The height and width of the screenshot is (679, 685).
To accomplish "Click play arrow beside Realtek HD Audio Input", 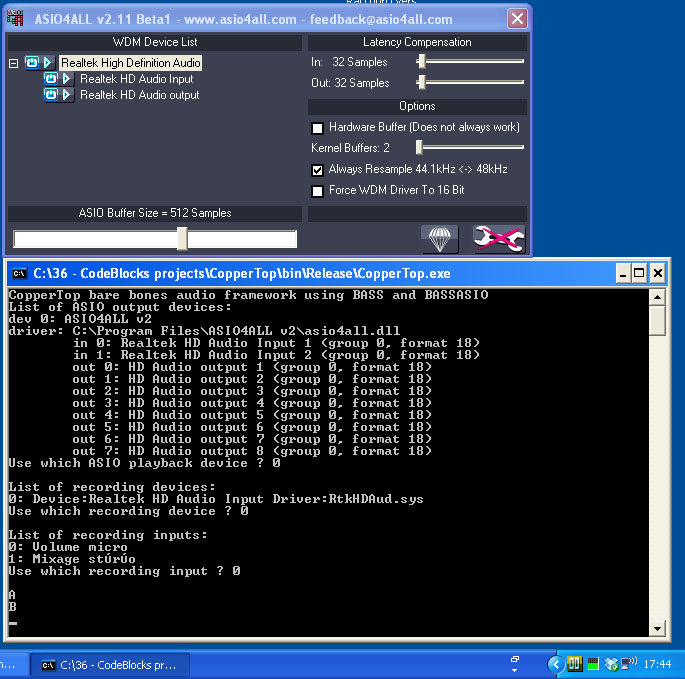I will pyautogui.click(x=66, y=79).
